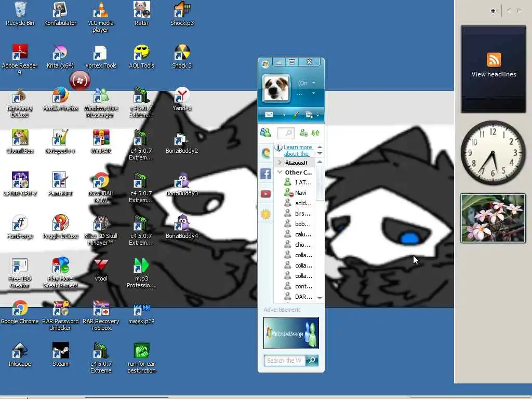Open the Vortex Tools icon
Image resolution: width=532 pixels, height=399 pixels.
pyautogui.click(x=100, y=57)
